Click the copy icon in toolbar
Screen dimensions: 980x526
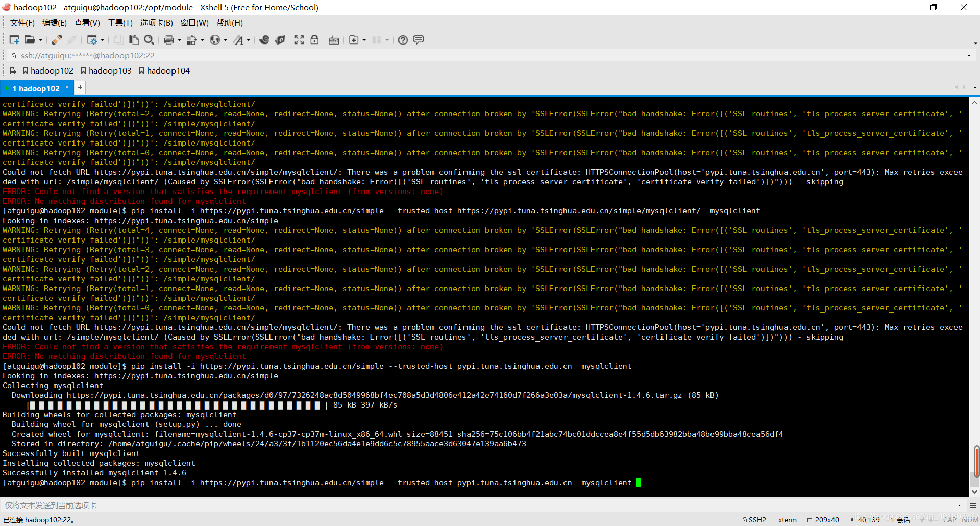point(118,40)
